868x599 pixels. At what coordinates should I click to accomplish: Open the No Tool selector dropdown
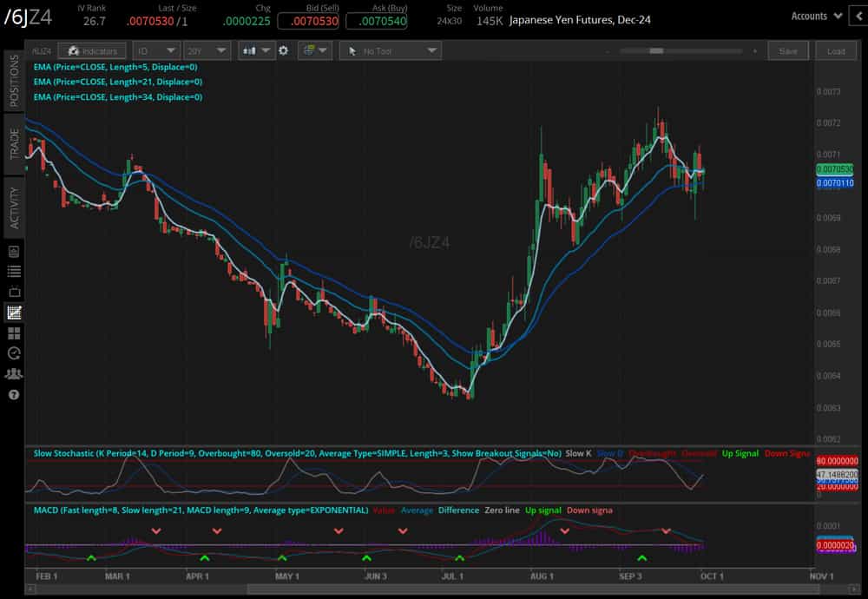tap(390, 50)
